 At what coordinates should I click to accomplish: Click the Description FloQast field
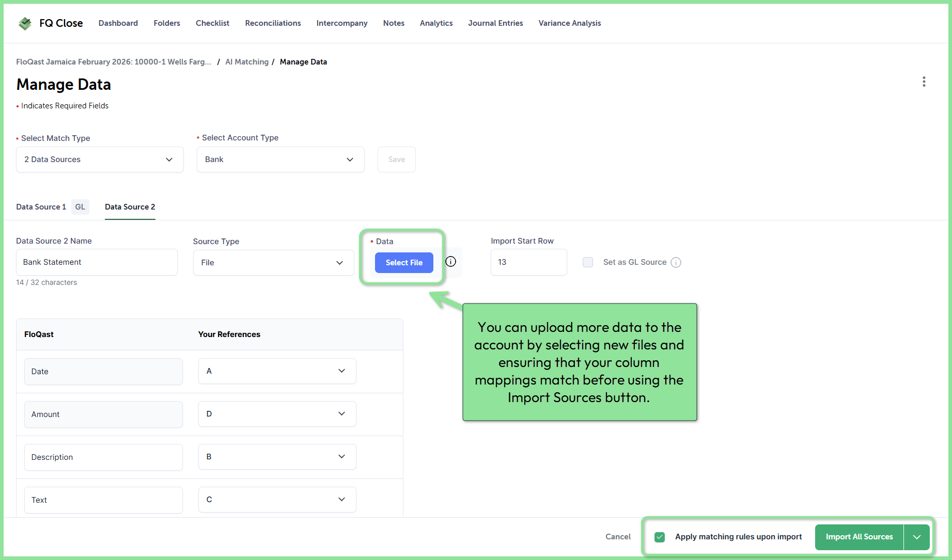pyautogui.click(x=103, y=457)
